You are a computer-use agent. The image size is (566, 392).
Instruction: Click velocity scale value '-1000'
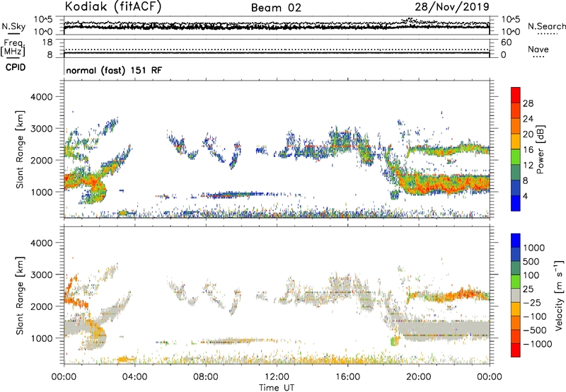tap(537, 344)
